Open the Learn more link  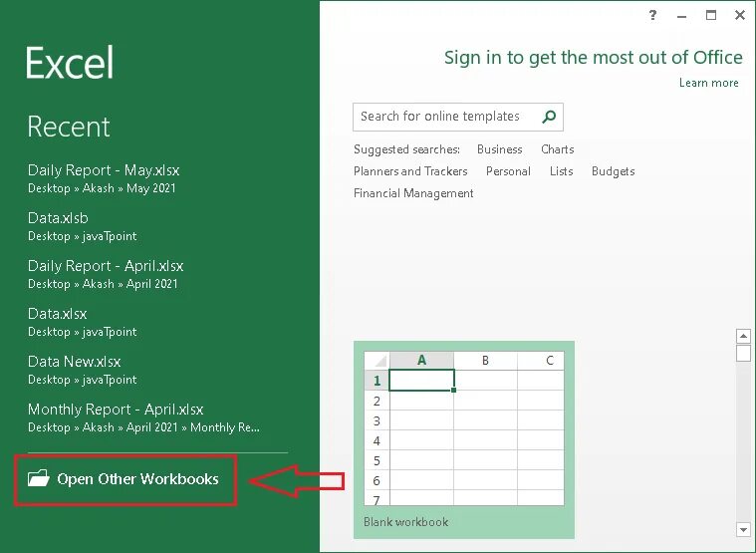coord(709,83)
